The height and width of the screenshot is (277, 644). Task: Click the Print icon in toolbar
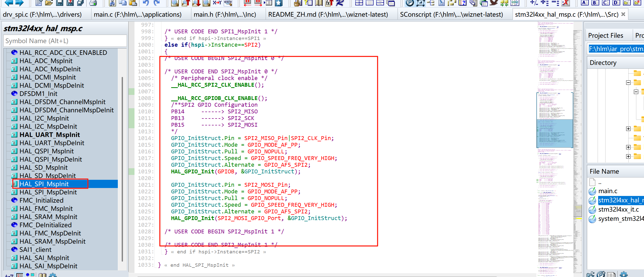point(93,3)
